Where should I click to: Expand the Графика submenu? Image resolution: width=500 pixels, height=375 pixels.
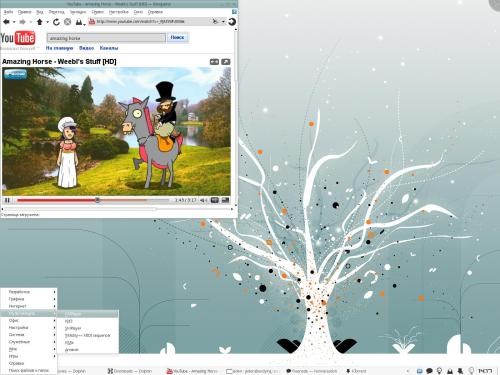tap(29, 299)
